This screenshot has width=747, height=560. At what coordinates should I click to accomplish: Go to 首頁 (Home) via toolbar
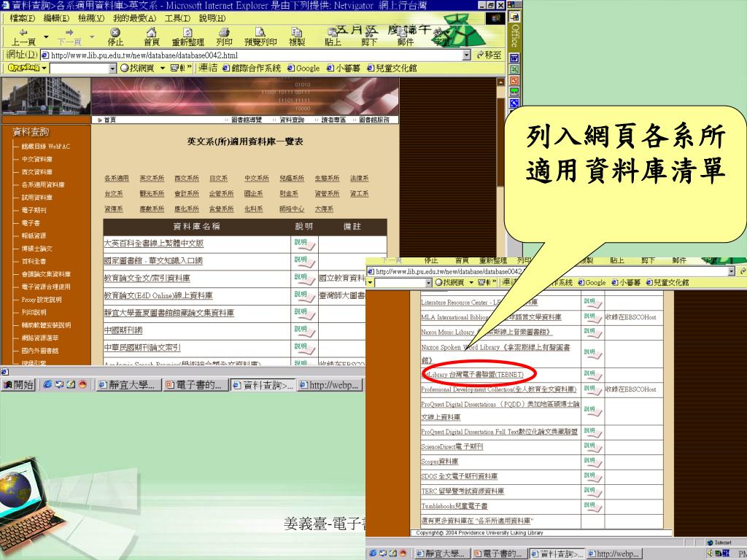point(152,36)
